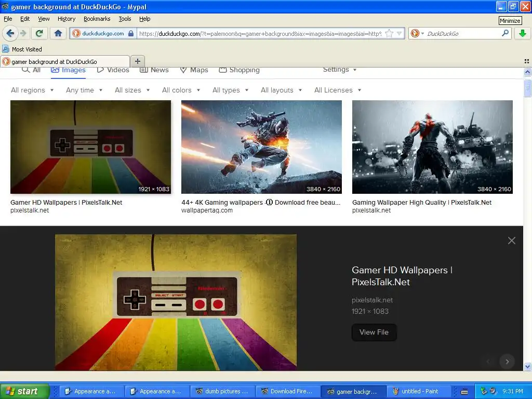Open the address bar history dropdown arrow
Viewport: 532px width, 399px height.
coord(400,33)
